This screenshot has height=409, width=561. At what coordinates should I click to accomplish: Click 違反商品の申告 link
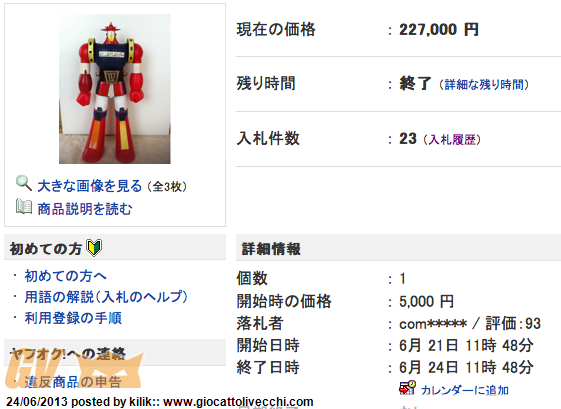[73, 382]
